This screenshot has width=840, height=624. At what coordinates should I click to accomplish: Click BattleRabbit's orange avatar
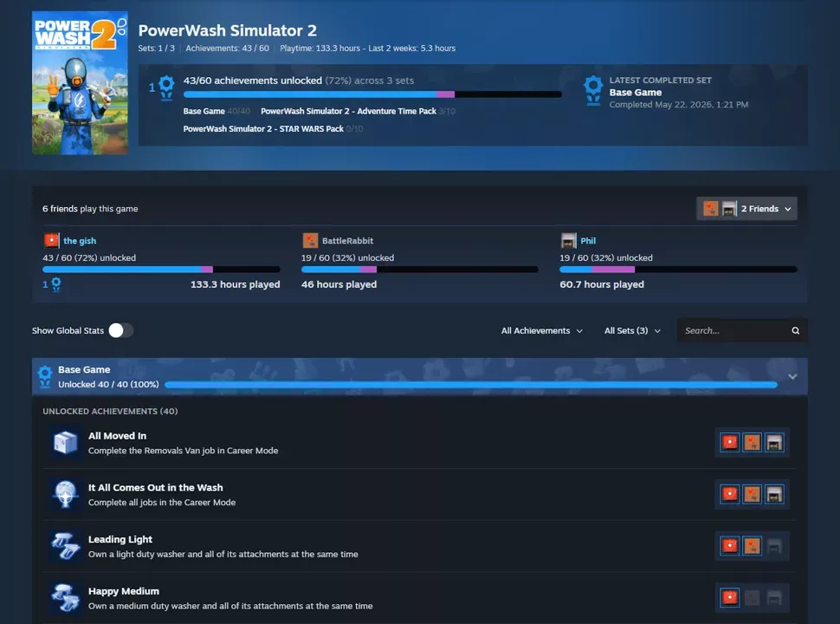tap(310, 240)
